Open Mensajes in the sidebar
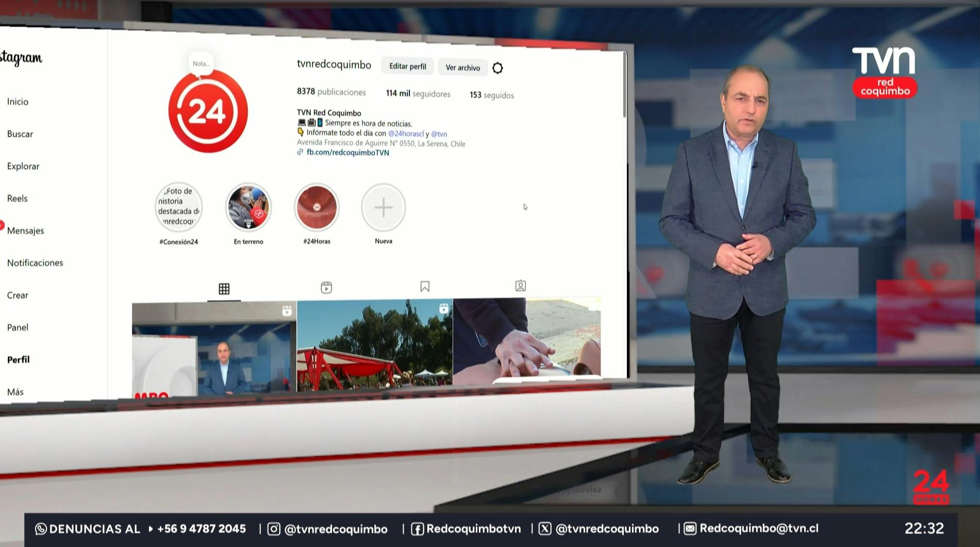The height and width of the screenshot is (547, 980). [x=26, y=230]
